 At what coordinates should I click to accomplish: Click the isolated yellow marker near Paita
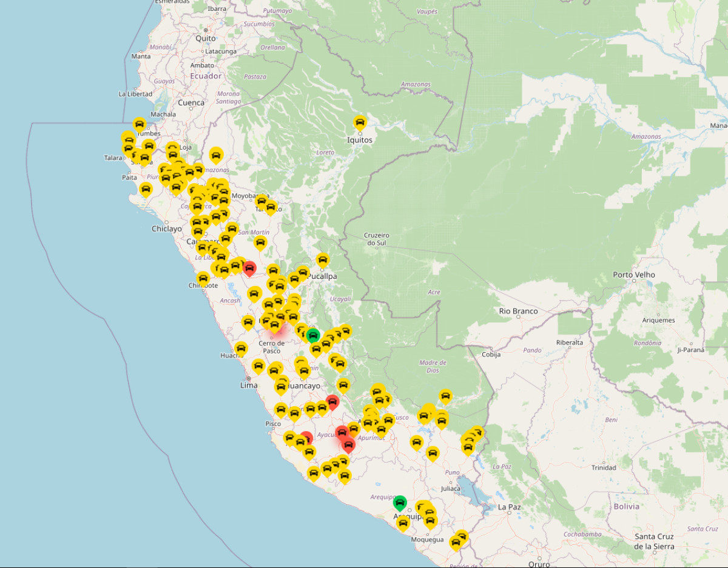tap(146, 189)
